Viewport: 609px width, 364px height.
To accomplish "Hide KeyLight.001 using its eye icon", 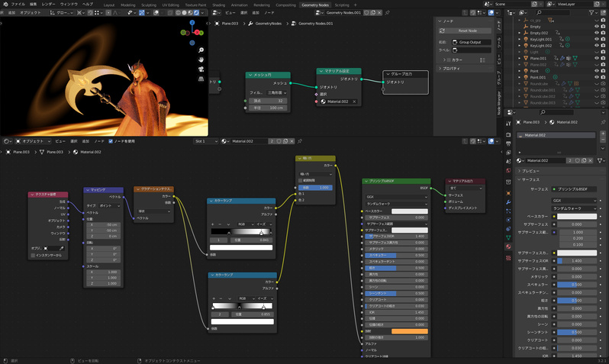I will point(597,39).
